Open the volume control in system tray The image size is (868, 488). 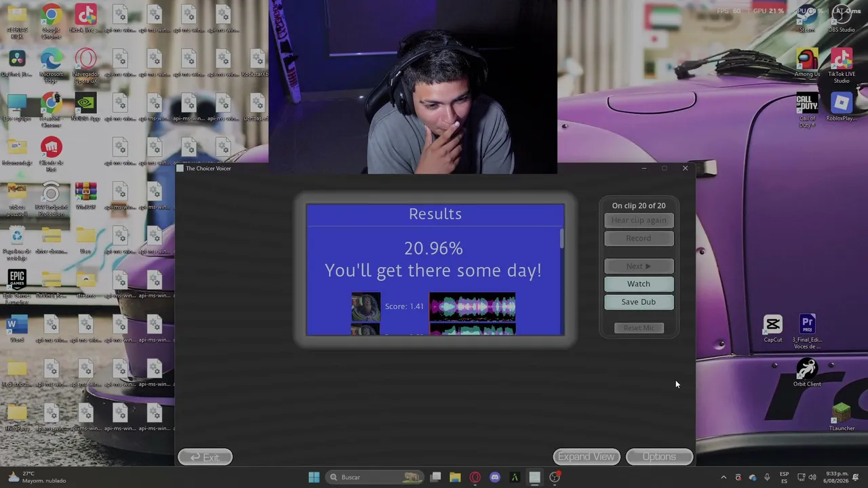click(812, 477)
